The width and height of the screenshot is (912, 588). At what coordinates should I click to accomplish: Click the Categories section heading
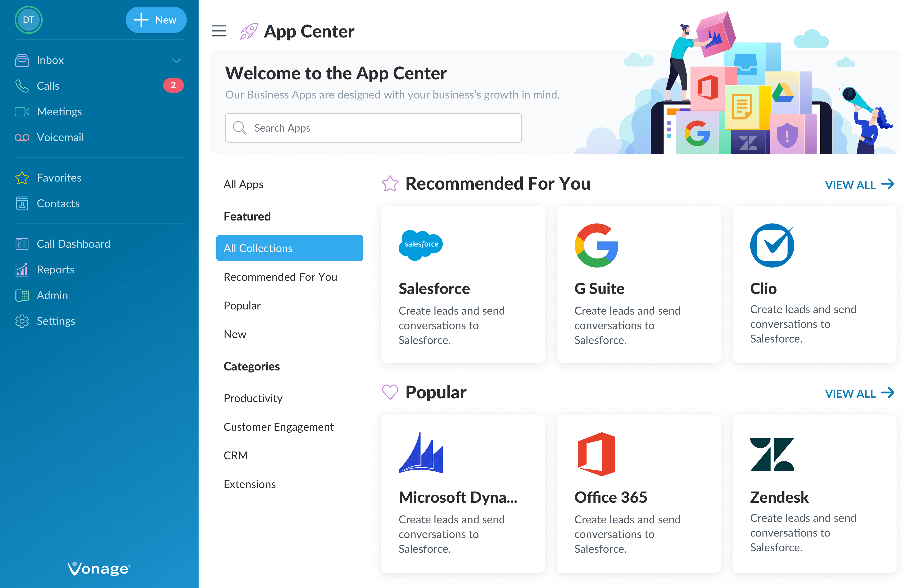(x=251, y=367)
